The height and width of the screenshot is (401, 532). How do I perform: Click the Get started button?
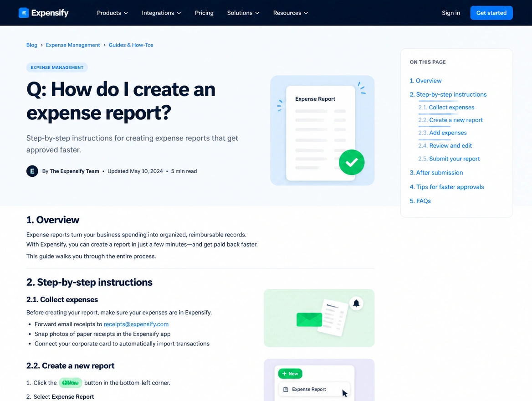491,13
